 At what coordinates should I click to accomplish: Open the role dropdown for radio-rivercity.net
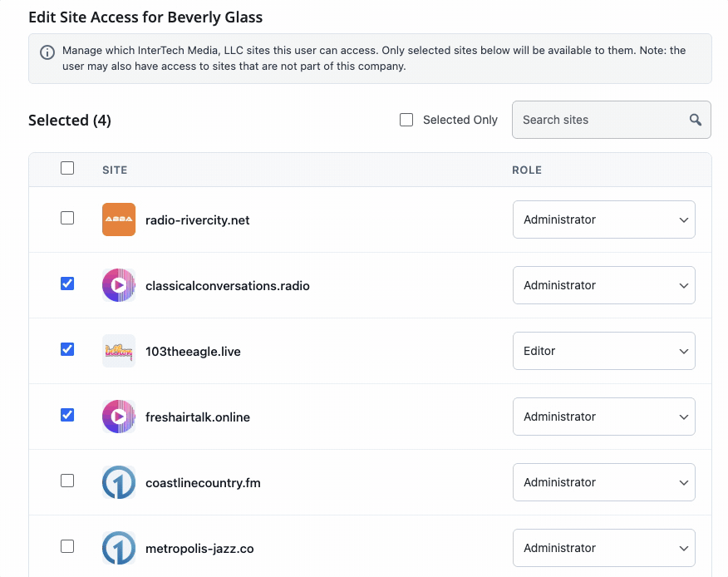[x=603, y=219]
